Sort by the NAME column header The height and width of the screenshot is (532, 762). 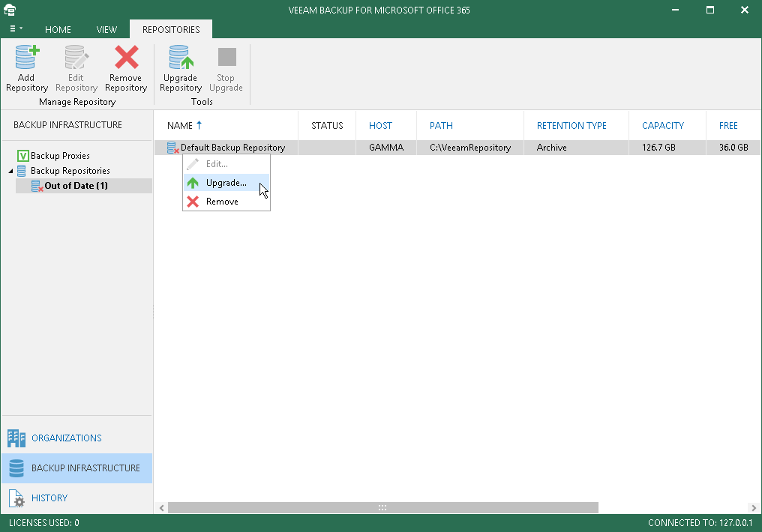(180, 126)
